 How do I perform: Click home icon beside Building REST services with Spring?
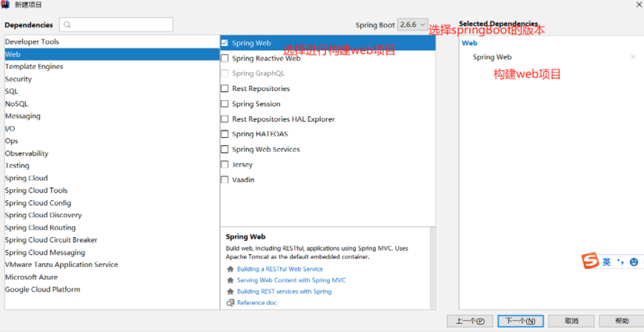(x=230, y=291)
